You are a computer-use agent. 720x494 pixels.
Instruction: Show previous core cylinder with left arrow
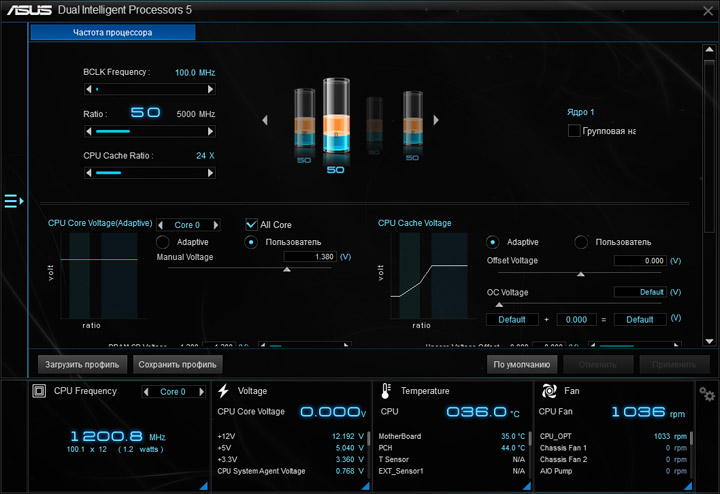click(265, 120)
